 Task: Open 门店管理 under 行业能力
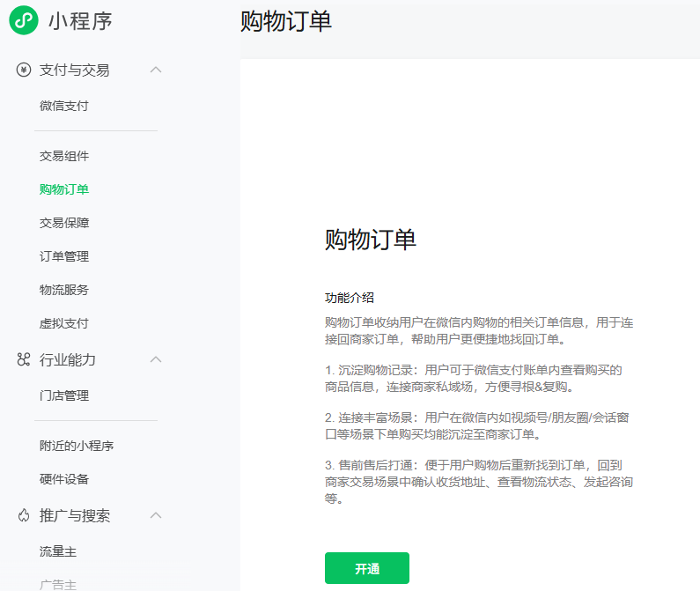pyautogui.click(x=64, y=395)
